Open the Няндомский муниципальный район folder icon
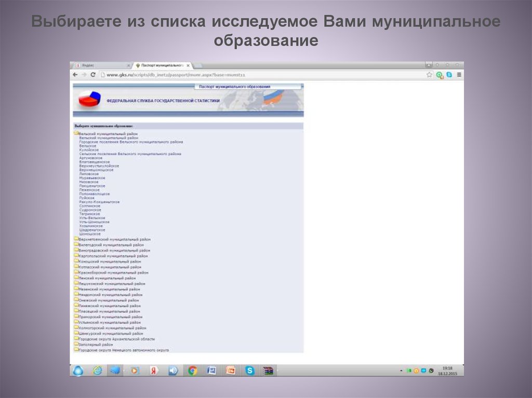Screen dimensions: 532x398 click(76, 294)
